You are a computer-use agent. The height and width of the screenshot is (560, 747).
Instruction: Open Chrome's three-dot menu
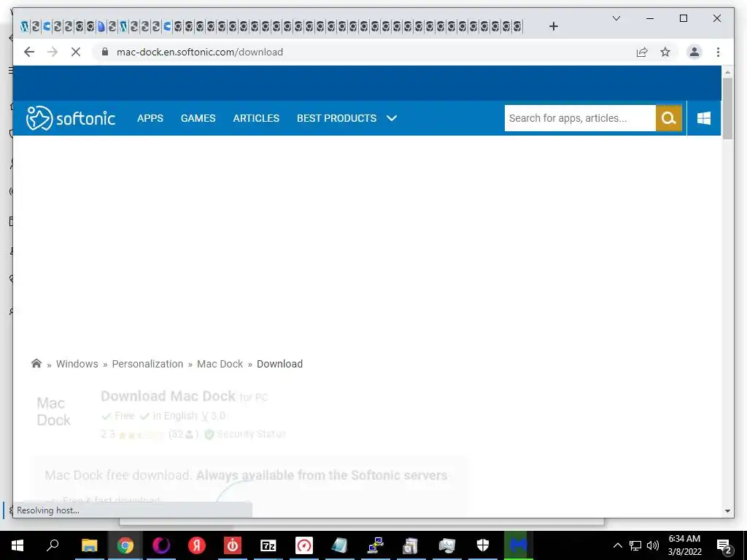tap(718, 52)
